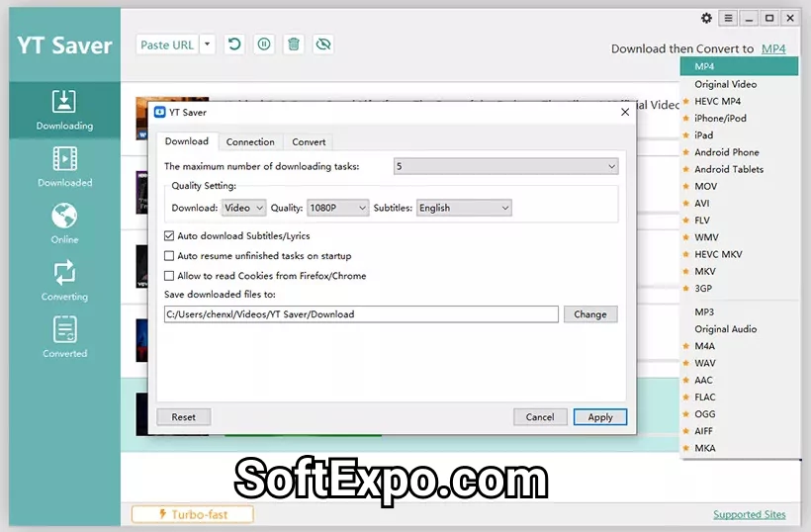Open the Supported Sites link
The height and width of the screenshot is (532, 811).
coord(749,514)
